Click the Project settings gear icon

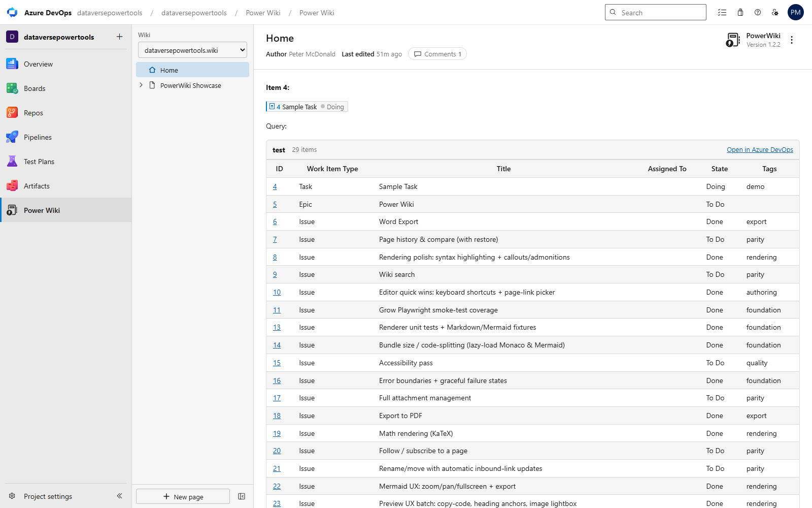tap(12, 496)
